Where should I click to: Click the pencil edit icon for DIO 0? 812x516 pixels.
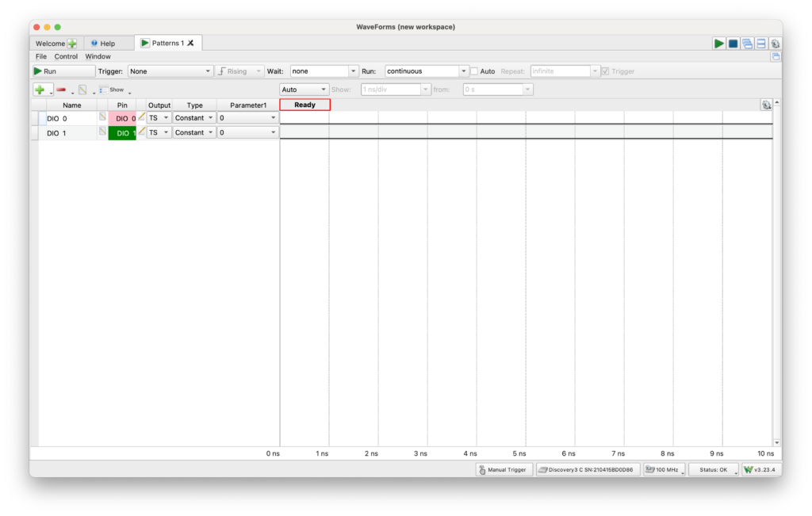tap(142, 117)
